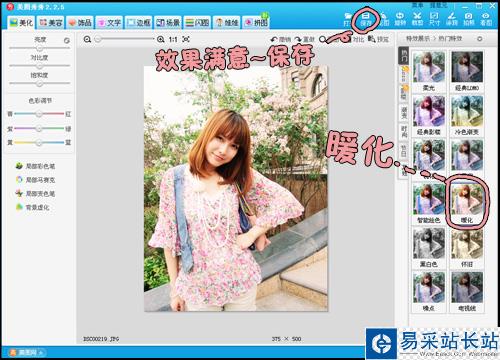
Task: Click the 保存 (Save) toolbar icon
Action: point(366,19)
